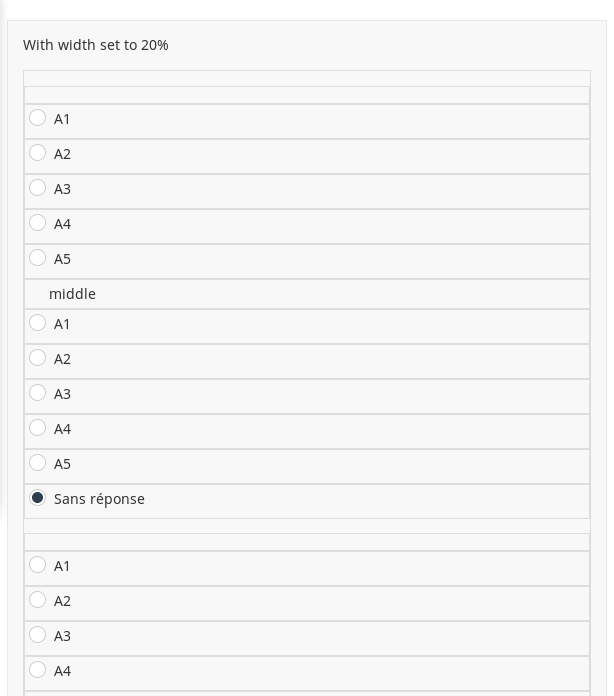Select A4 radio in the bottom group
The image size is (614, 696).
click(38, 670)
